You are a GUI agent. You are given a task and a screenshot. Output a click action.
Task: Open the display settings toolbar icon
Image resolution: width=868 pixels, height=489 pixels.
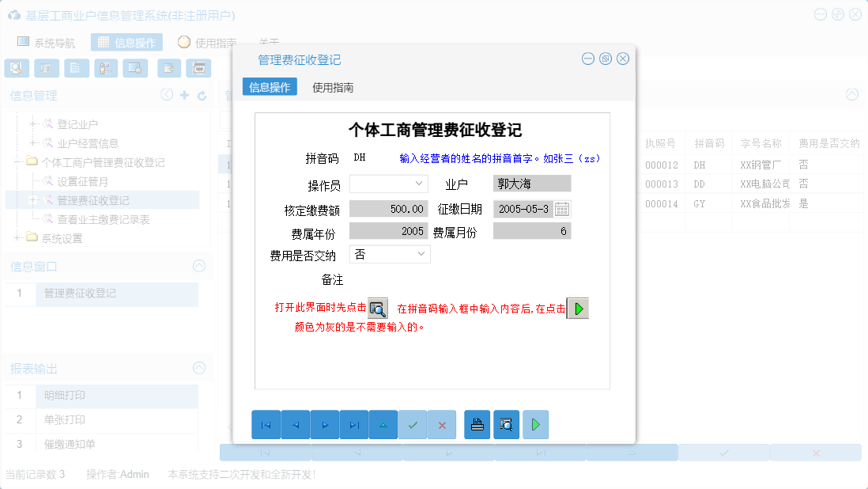(x=134, y=68)
